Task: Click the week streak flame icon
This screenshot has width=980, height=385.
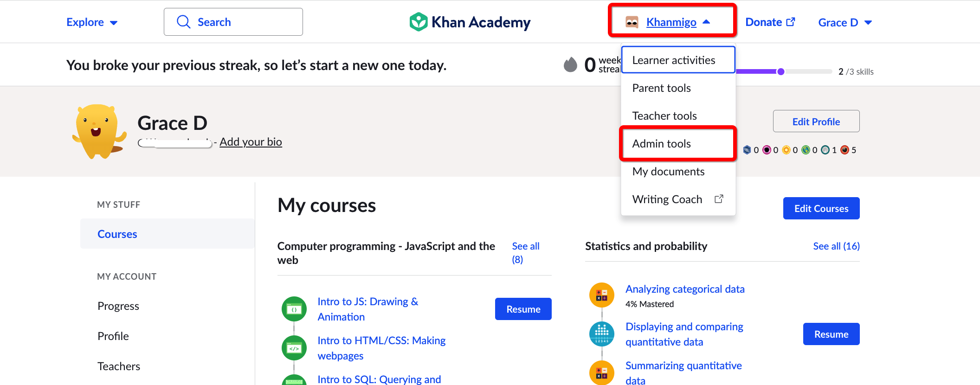Action: (x=570, y=64)
